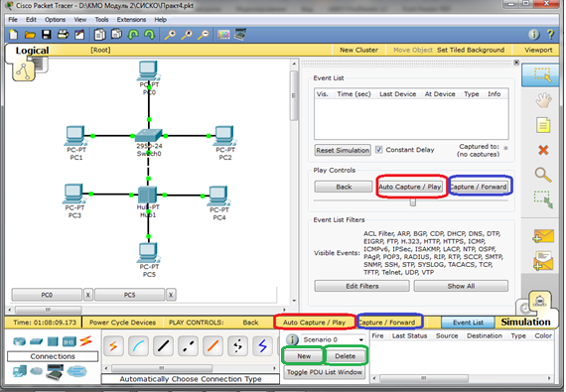Click the Edit Filters button
Image resolution: width=566 pixels, height=392 pixels.
point(362,286)
